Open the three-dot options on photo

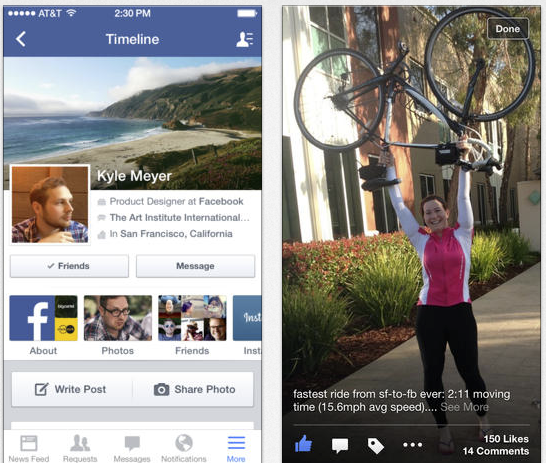412,445
